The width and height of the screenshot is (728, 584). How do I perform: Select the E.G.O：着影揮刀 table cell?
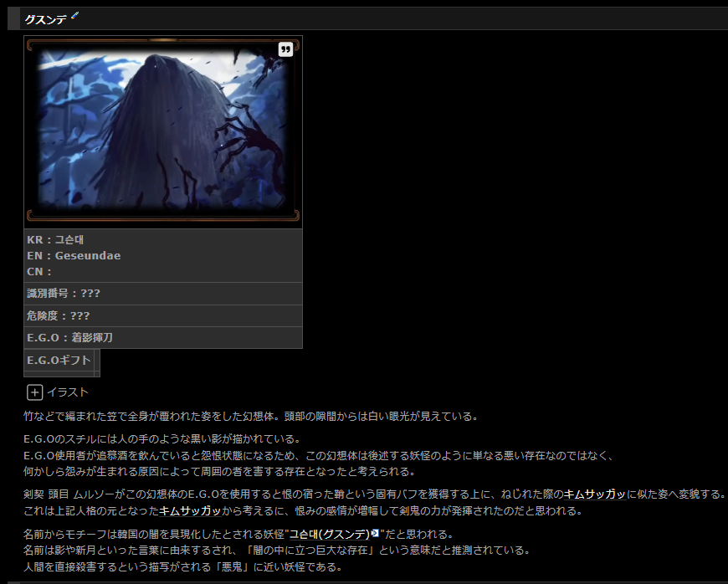tap(163, 337)
